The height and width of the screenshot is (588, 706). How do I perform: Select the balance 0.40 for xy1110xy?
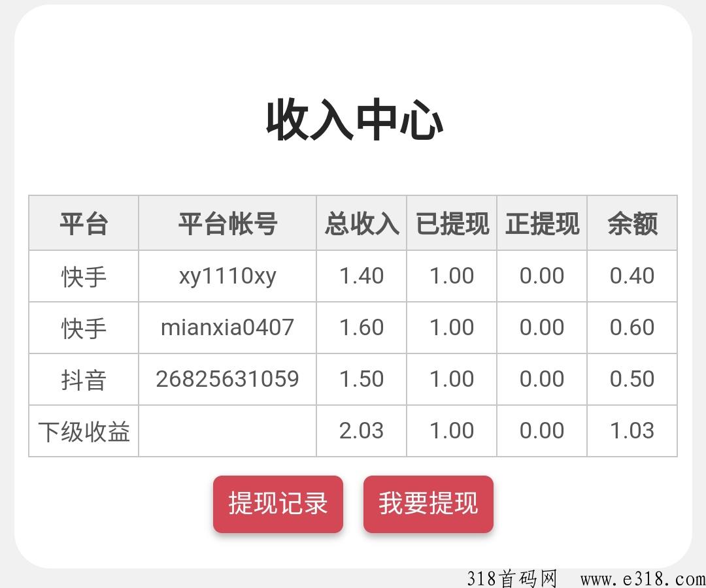(632, 276)
